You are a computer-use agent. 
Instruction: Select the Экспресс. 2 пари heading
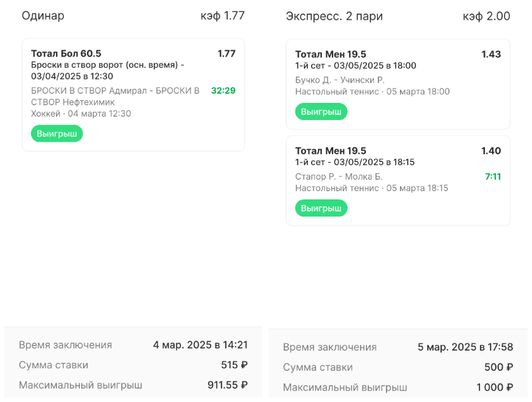pyautogui.click(x=334, y=16)
